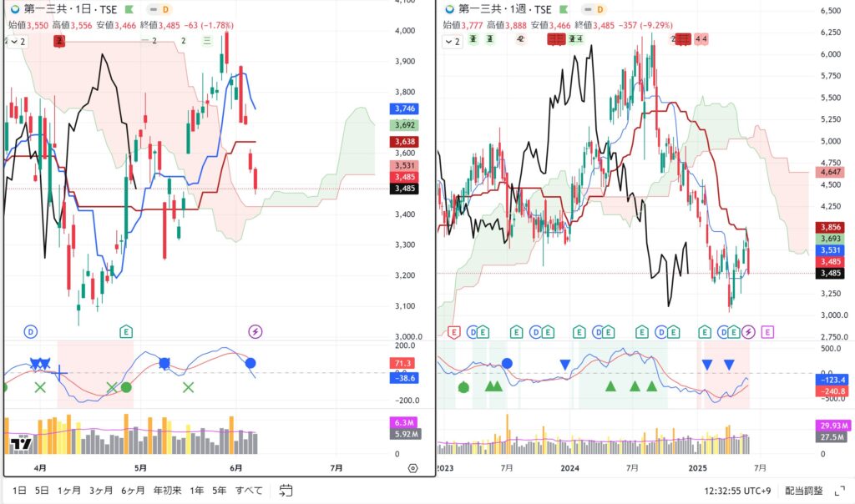Select the 3ヶ月 range tab

coord(101,491)
